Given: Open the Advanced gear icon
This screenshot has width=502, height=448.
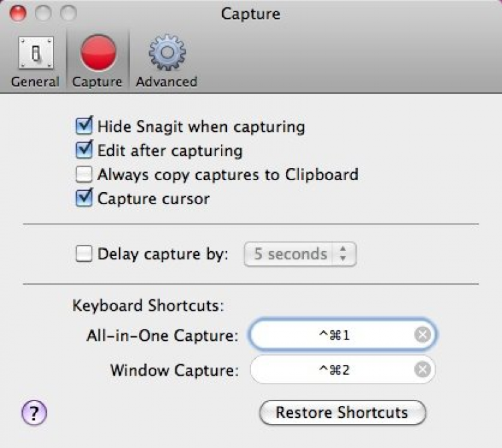Looking at the screenshot, I should click(x=166, y=54).
